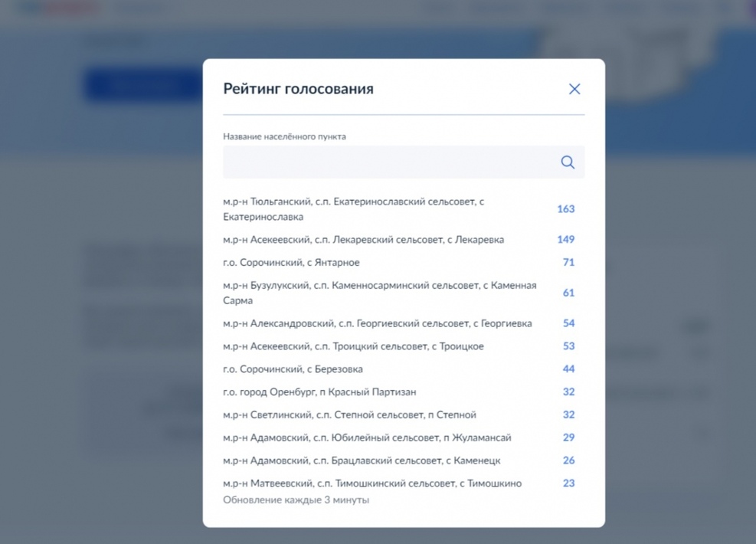Viewport: 756px width, 544px height.
Task: Select the с Екатеринославка entry
Action: tap(353, 209)
